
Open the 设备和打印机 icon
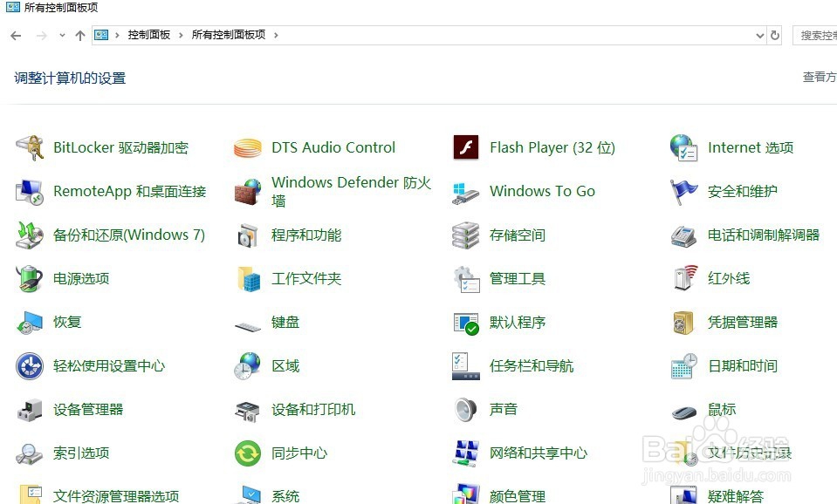point(248,412)
